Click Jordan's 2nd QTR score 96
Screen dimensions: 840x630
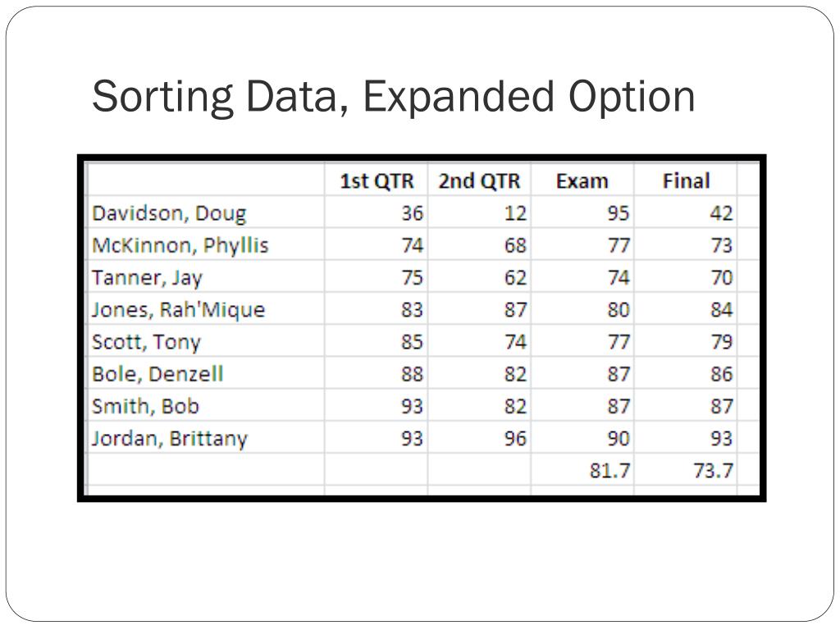pos(479,438)
